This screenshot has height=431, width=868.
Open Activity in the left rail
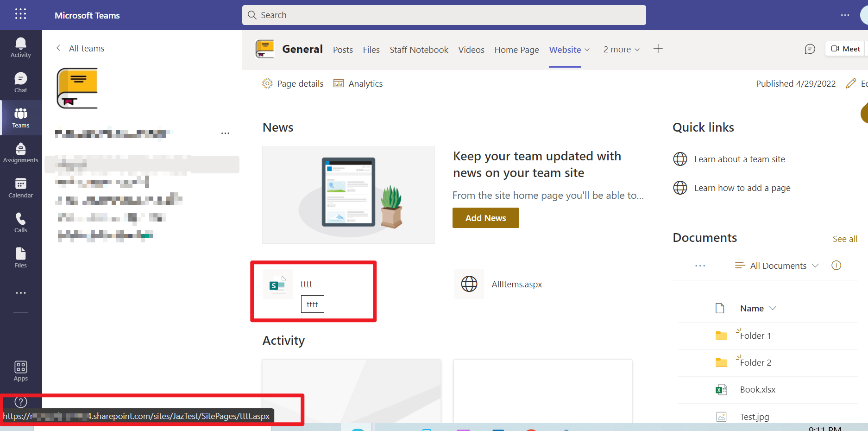(x=21, y=48)
